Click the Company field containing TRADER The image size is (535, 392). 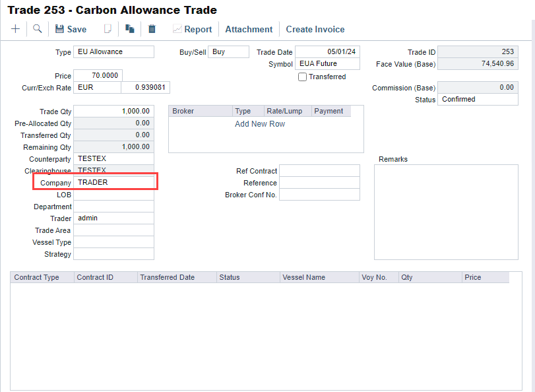tap(113, 182)
